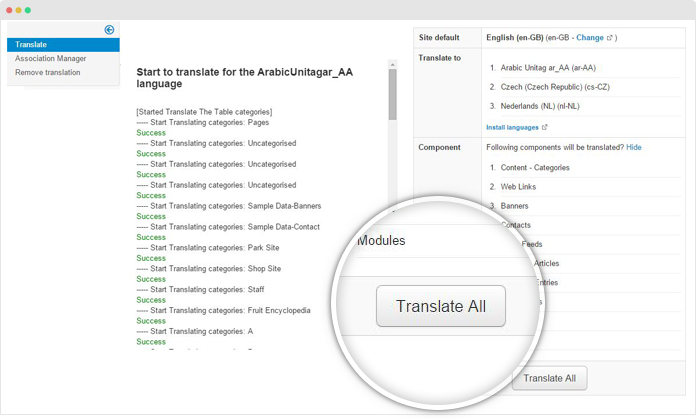Click Success under categories: Pages

pos(151,133)
